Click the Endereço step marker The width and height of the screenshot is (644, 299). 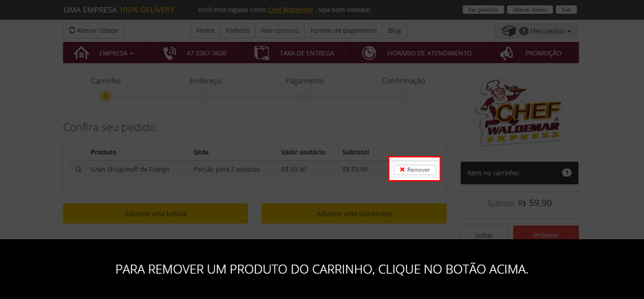205,96
